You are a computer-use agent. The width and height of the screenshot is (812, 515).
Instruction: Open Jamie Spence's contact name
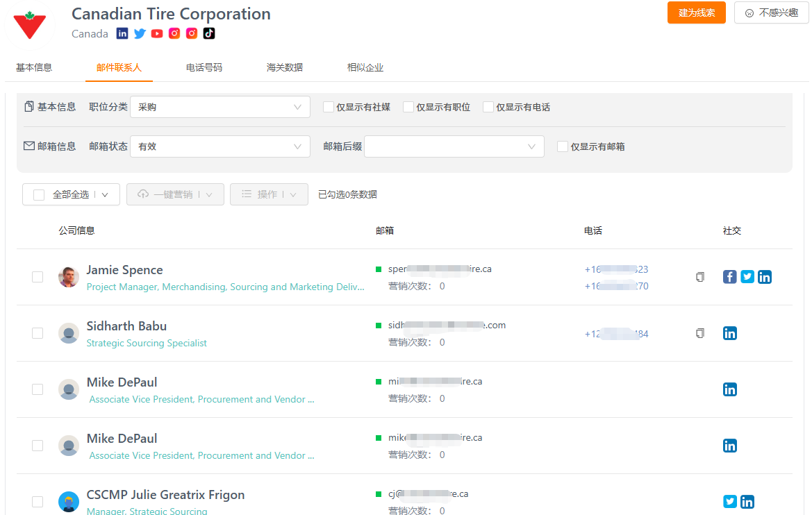click(x=124, y=270)
